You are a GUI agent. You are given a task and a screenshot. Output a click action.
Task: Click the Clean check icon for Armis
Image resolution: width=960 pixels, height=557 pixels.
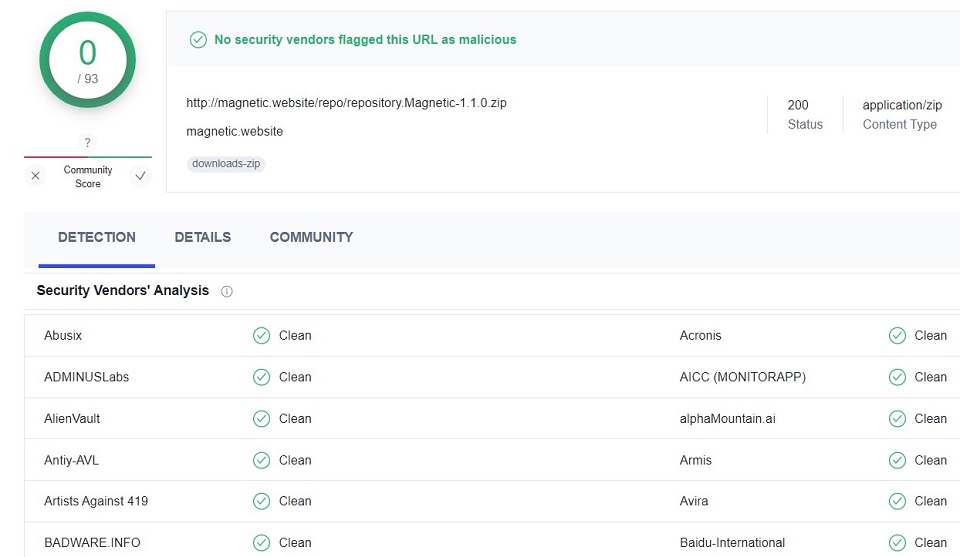898,460
